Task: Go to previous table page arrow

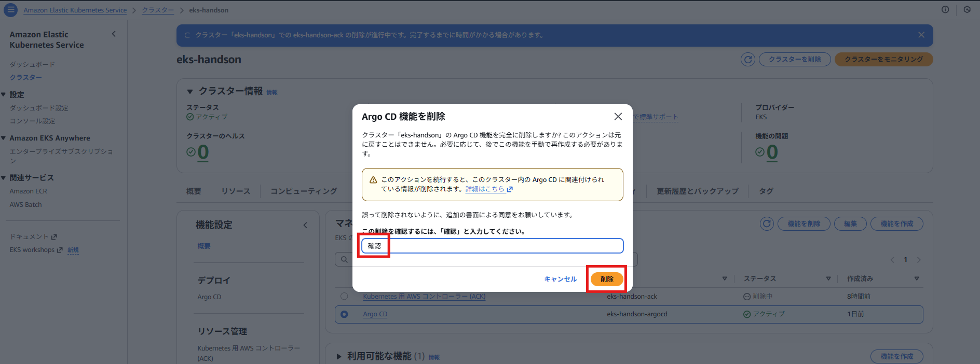Action: (x=892, y=260)
